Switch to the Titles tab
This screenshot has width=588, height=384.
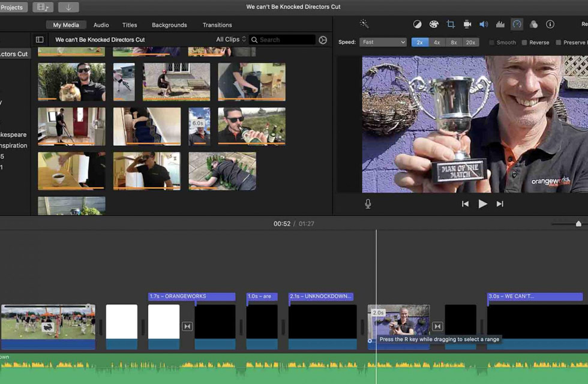coord(130,25)
